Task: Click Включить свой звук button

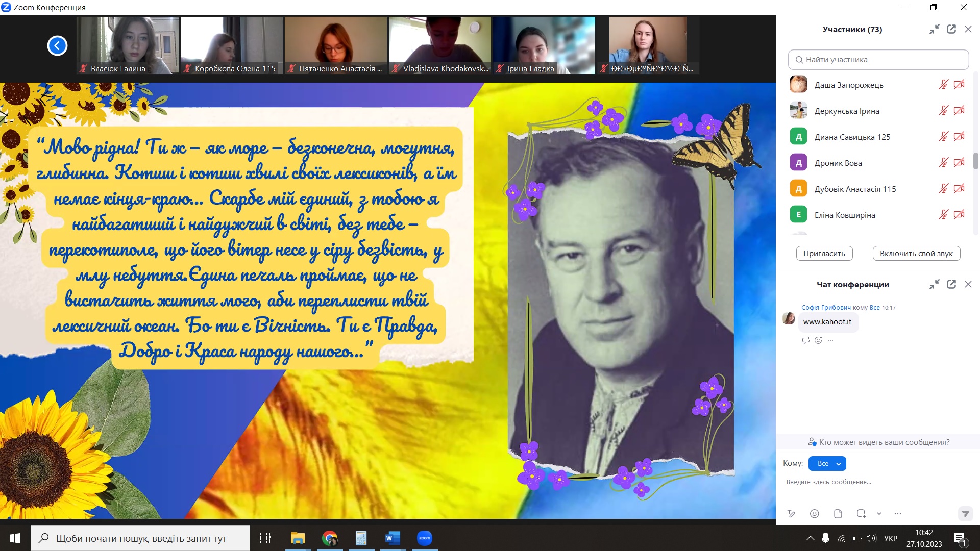Action: (916, 254)
